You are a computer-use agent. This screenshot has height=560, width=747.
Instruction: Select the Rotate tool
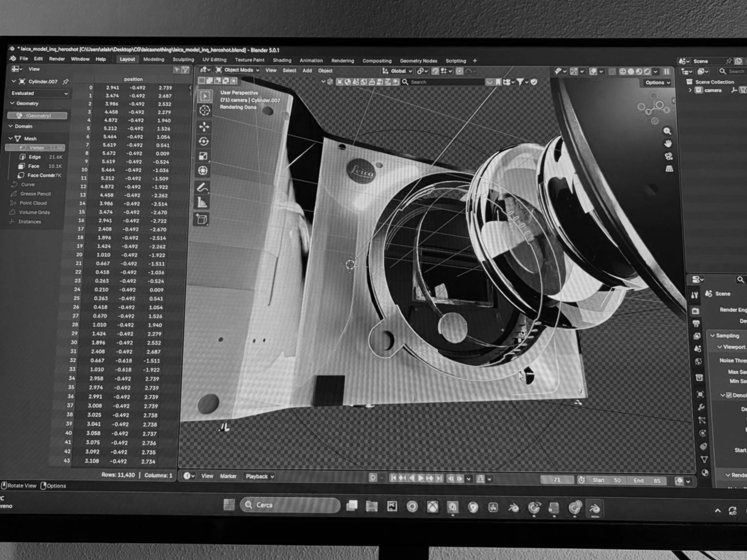tap(204, 141)
